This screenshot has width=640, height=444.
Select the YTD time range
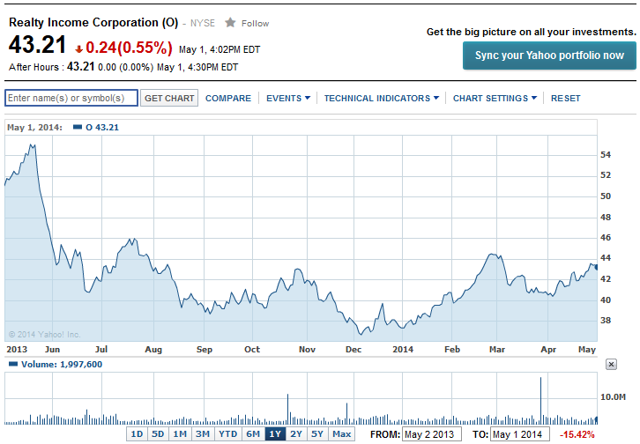click(228, 434)
